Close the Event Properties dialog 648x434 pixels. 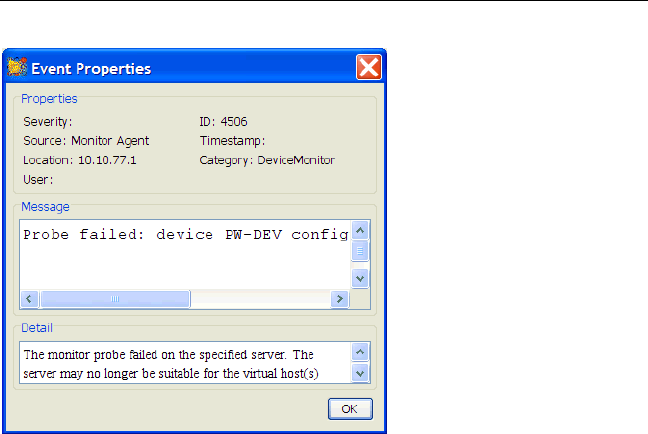pyautogui.click(x=368, y=68)
